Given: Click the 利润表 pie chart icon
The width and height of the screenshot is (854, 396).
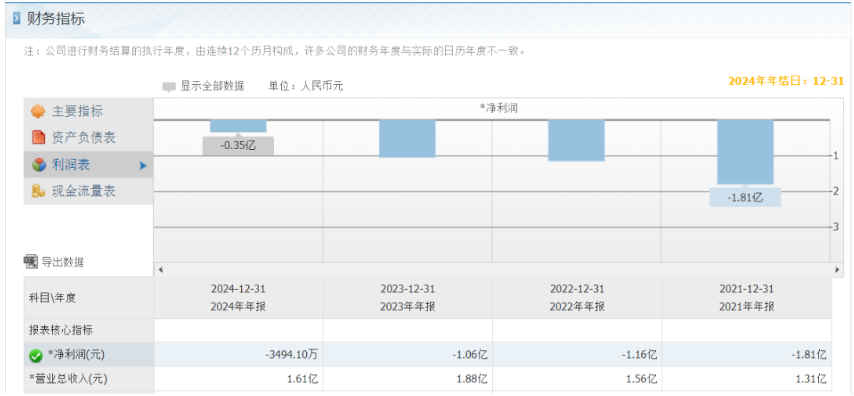Looking at the screenshot, I should (x=38, y=165).
